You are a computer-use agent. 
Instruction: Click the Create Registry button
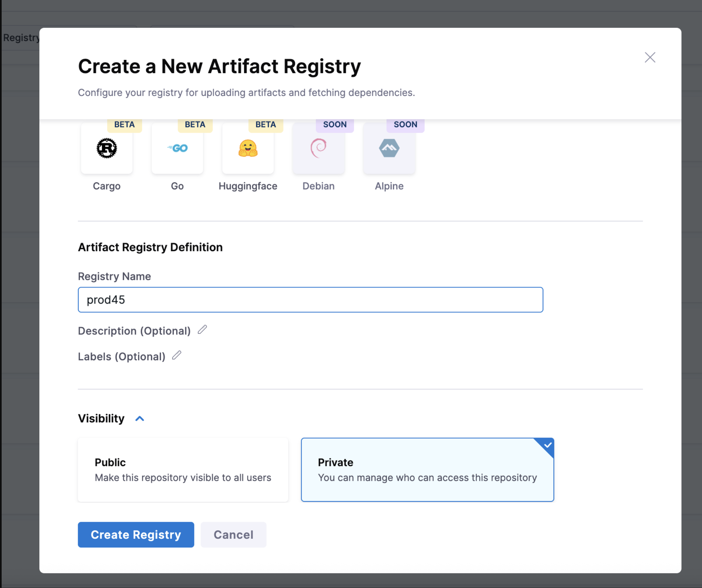click(x=135, y=535)
